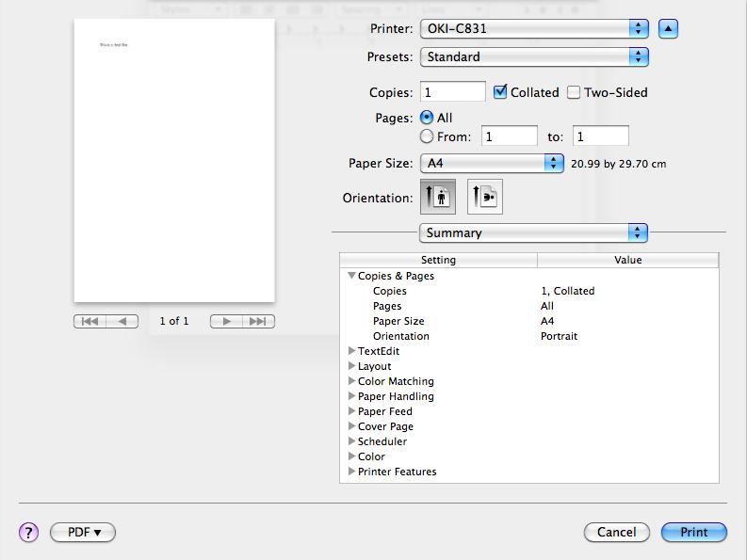This screenshot has width=747, height=560.
Task: Click the Cancel button
Action: pyautogui.click(x=616, y=532)
